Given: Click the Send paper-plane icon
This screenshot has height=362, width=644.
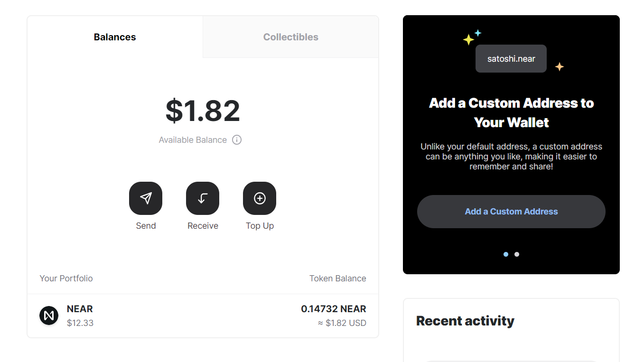Looking at the screenshot, I should click(x=146, y=198).
